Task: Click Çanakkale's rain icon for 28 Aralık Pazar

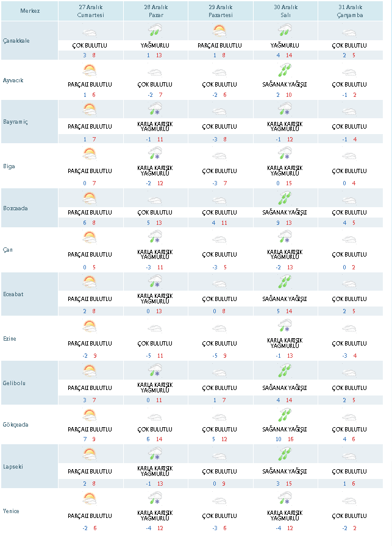Action: (155, 30)
